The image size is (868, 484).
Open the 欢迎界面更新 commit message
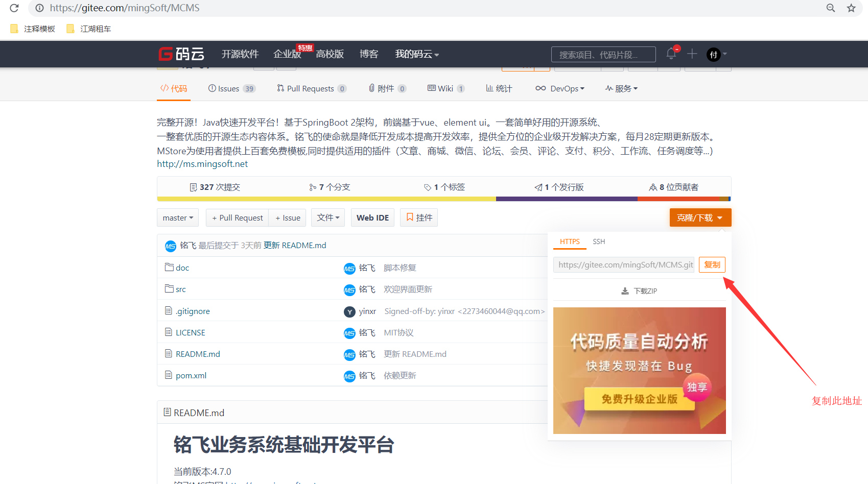[408, 289]
